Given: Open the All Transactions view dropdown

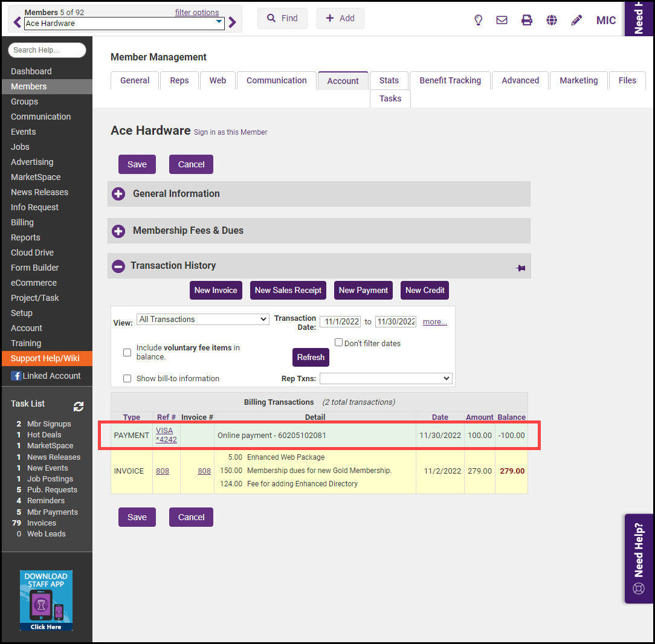Looking at the screenshot, I should click(x=203, y=319).
